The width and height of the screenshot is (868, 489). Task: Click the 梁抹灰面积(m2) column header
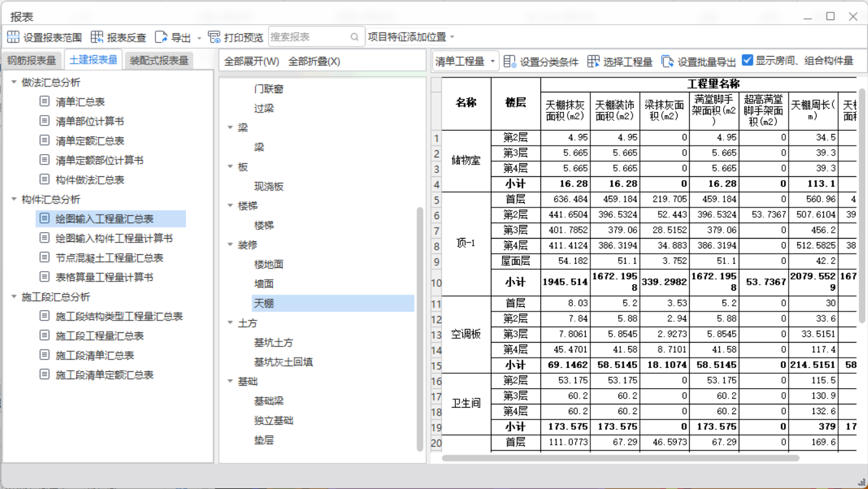664,111
